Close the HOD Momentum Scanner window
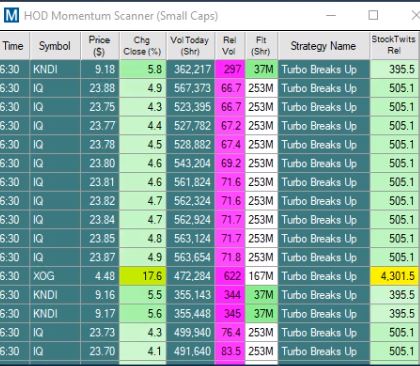420x366 pixels. click(415, 15)
